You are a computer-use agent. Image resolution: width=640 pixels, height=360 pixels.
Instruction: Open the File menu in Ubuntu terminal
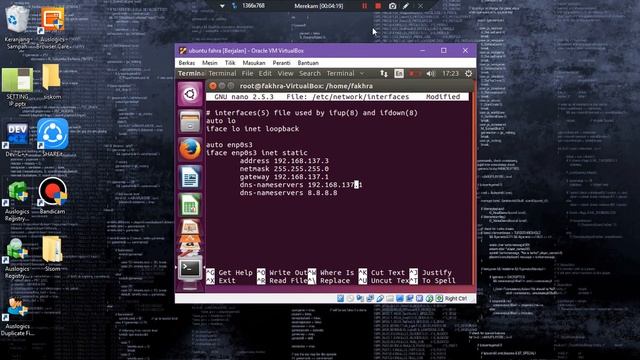point(247,73)
